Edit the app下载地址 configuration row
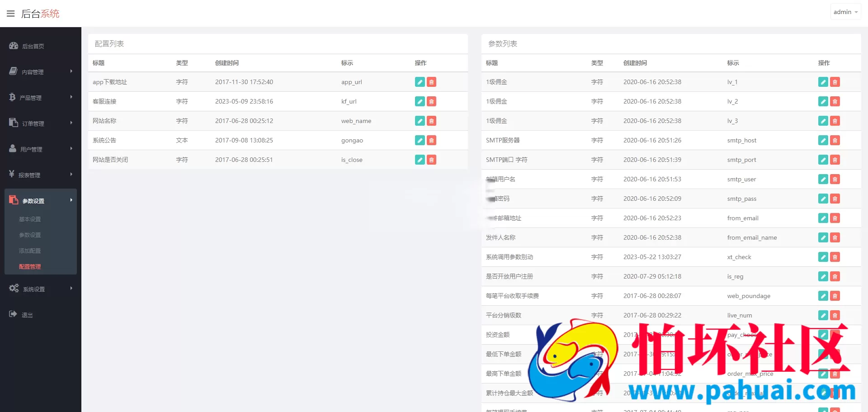 (x=420, y=82)
